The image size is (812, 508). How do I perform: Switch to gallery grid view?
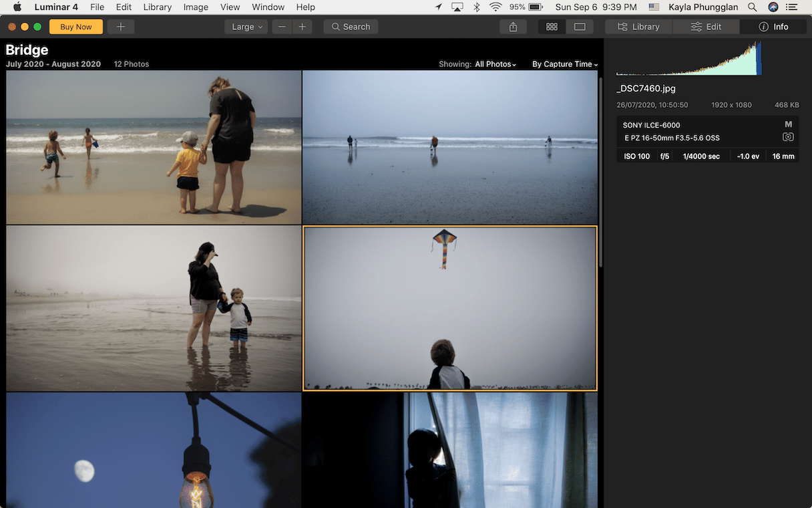coord(552,27)
